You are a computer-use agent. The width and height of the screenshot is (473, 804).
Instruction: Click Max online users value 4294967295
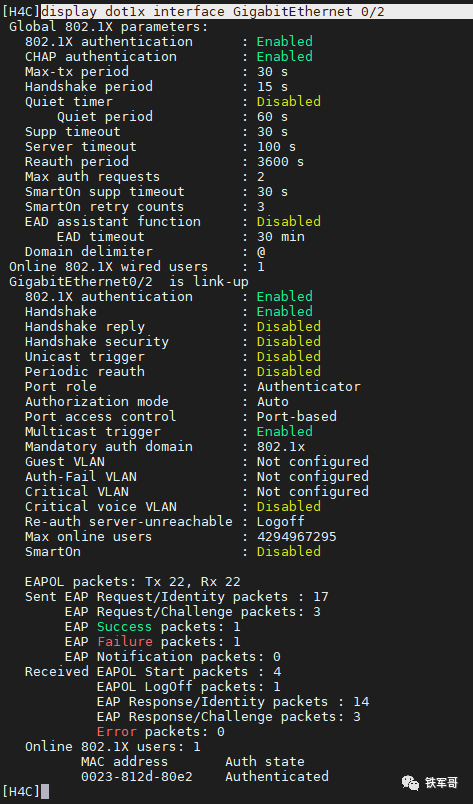(x=297, y=536)
